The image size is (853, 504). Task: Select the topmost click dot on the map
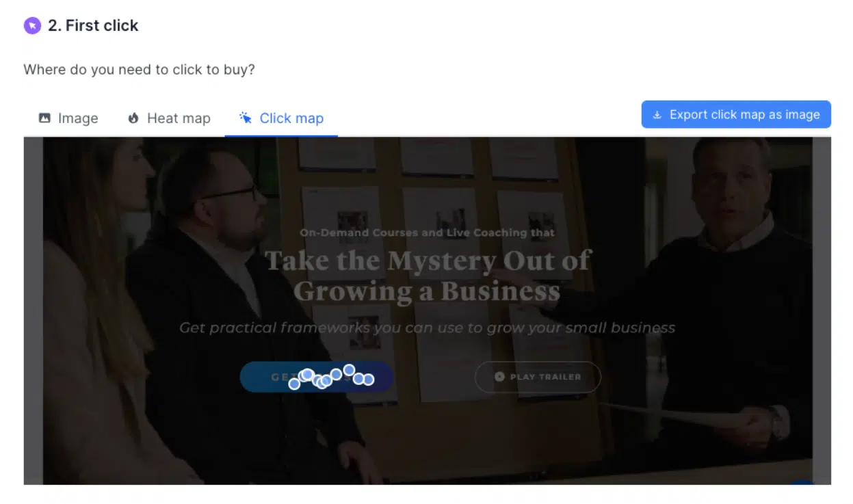[349, 370]
